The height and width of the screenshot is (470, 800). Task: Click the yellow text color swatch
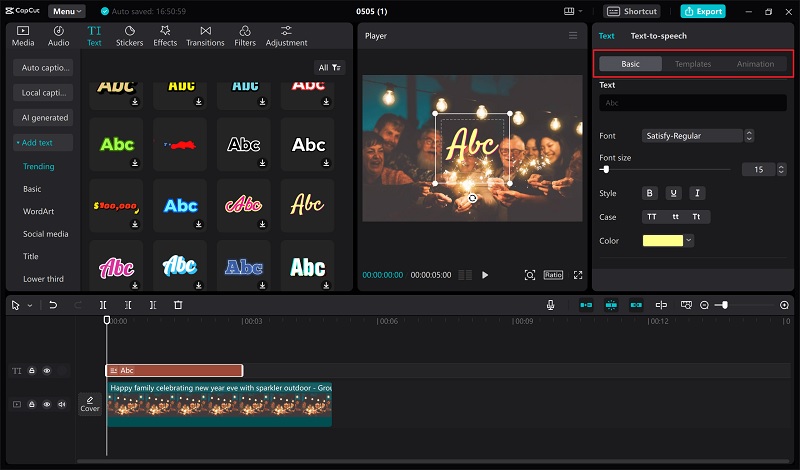pos(662,241)
